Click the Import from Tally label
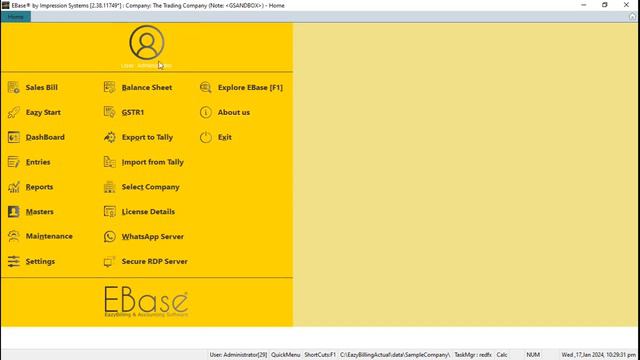 pos(153,162)
